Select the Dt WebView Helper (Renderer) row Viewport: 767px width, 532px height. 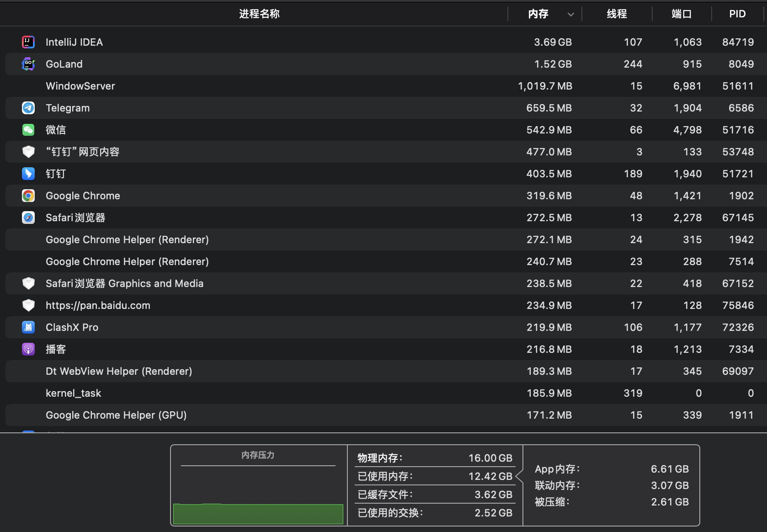tap(383, 371)
